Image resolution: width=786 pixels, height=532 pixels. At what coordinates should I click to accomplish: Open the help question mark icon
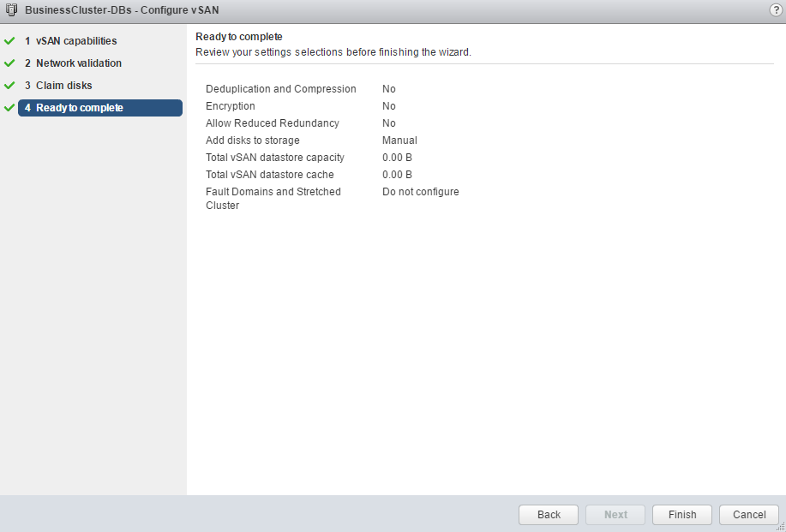click(x=776, y=10)
